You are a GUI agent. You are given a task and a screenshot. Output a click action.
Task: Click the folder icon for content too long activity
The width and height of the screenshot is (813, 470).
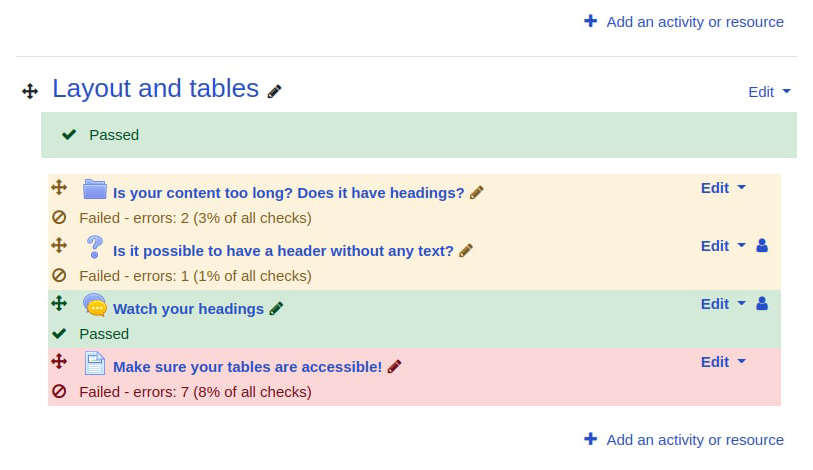click(x=95, y=189)
